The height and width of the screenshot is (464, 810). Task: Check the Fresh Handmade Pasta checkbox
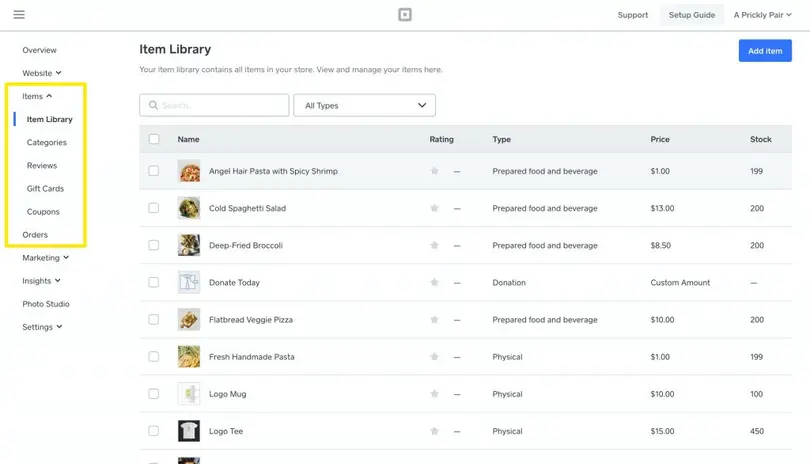coord(154,357)
